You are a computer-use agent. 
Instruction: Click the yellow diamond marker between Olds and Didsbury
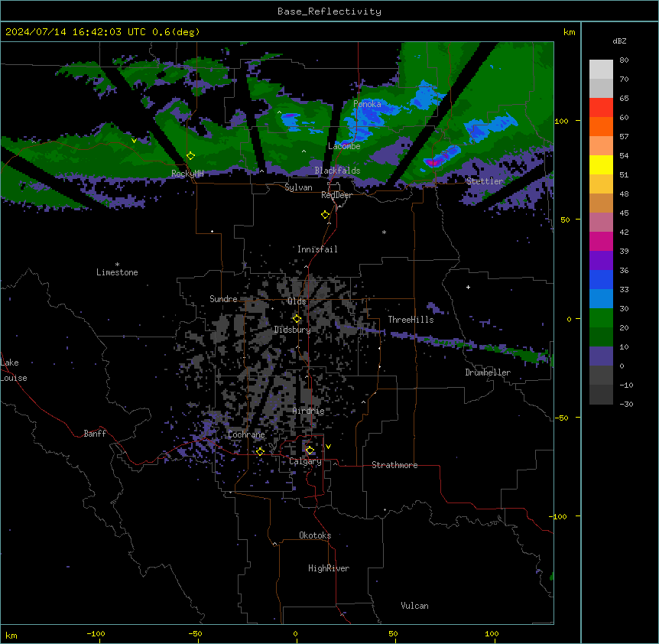point(297,319)
